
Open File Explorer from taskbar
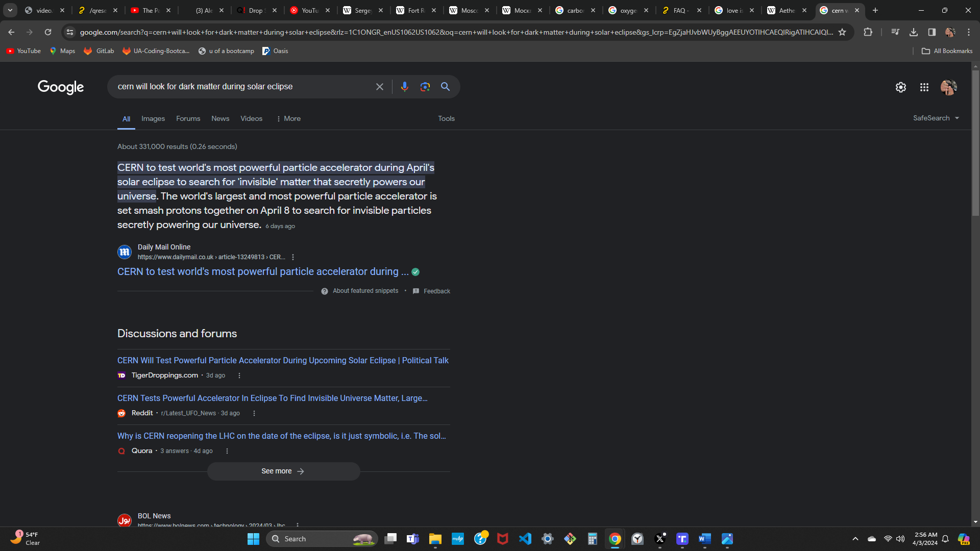[435, 539]
